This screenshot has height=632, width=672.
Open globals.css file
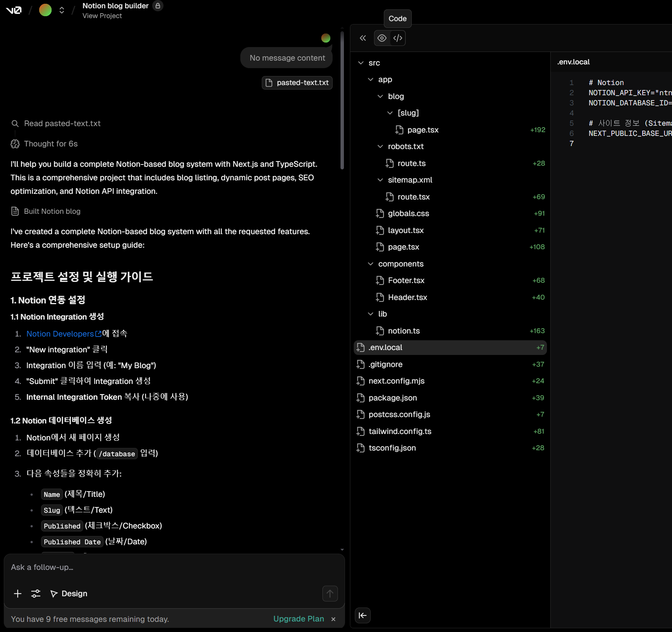coord(450,213)
